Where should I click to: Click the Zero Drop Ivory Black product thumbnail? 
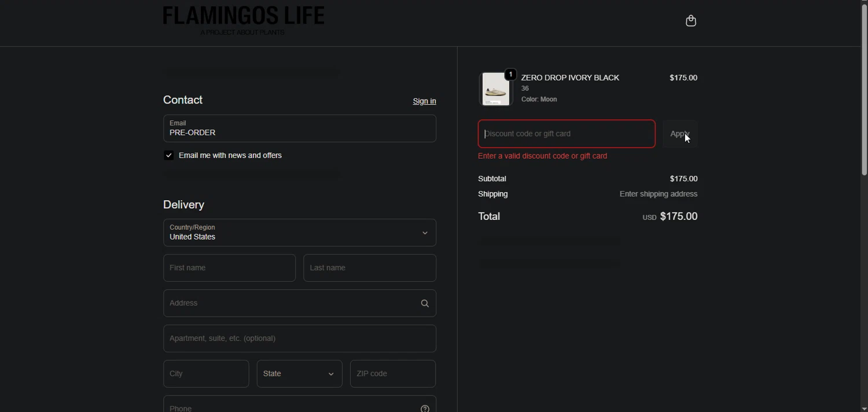(x=496, y=89)
